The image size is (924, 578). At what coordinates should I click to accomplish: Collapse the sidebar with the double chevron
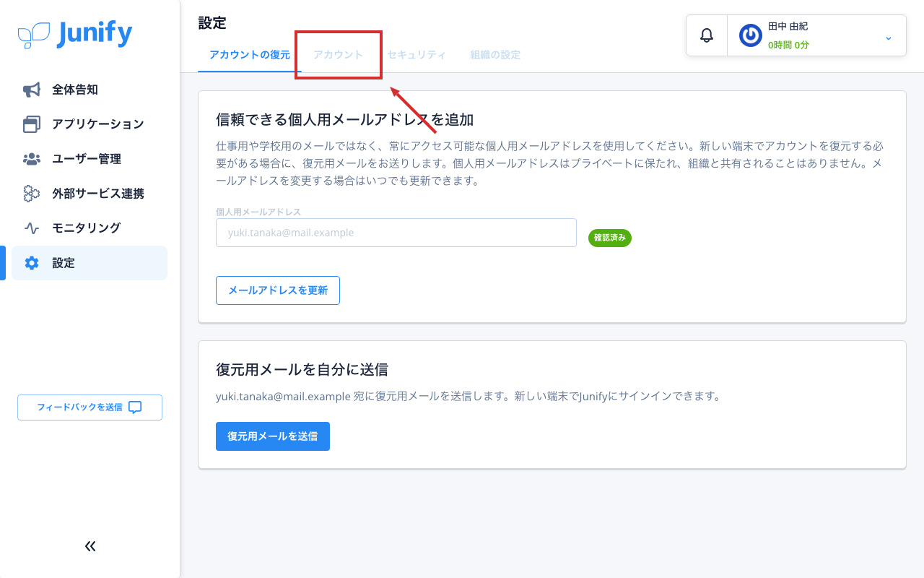90,546
